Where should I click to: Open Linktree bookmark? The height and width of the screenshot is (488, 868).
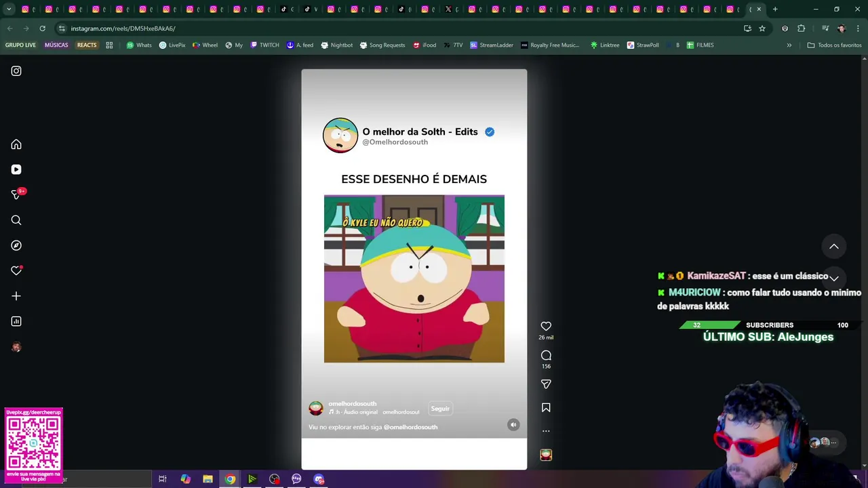click(605, 45)
